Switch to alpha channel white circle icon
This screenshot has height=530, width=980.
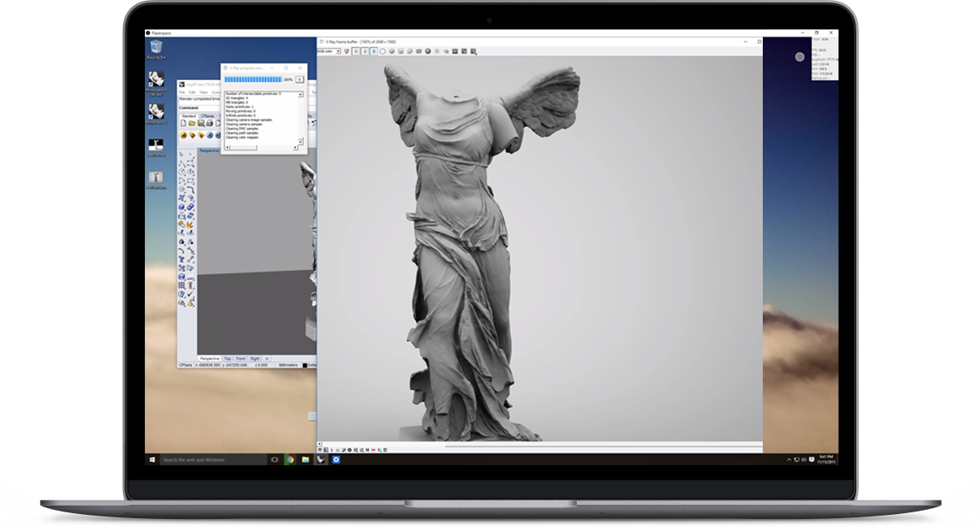(382, 51)
